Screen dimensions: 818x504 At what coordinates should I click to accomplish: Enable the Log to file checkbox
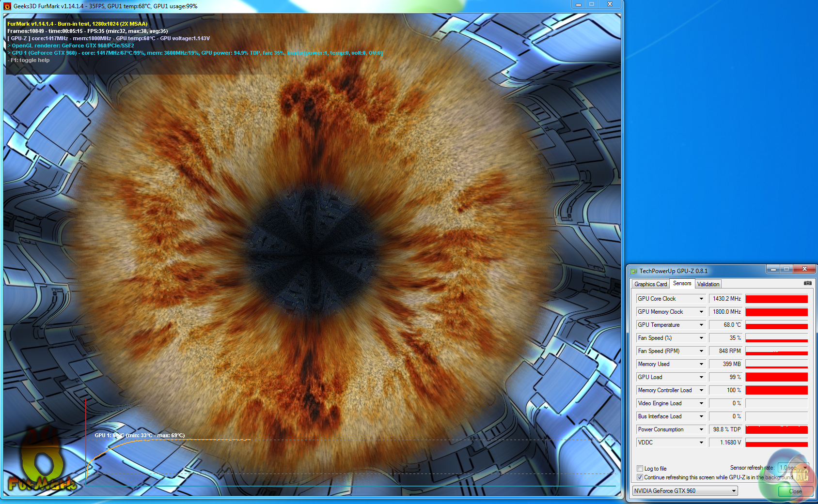[x=640, y=469]
